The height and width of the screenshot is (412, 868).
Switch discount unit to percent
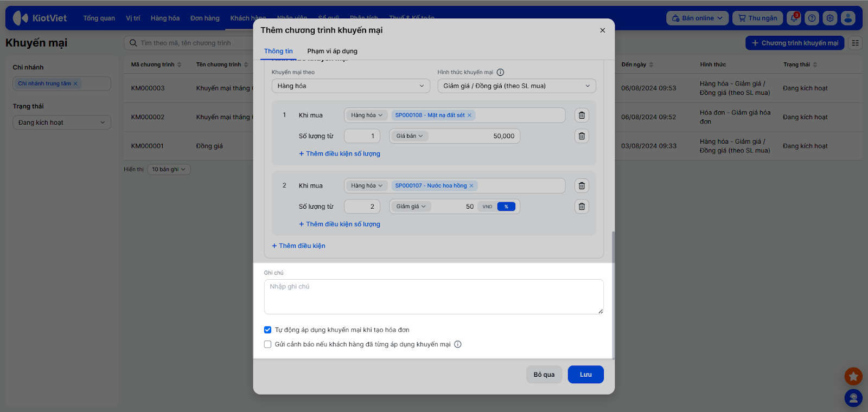pyautogui.click(x=506, y=207)
